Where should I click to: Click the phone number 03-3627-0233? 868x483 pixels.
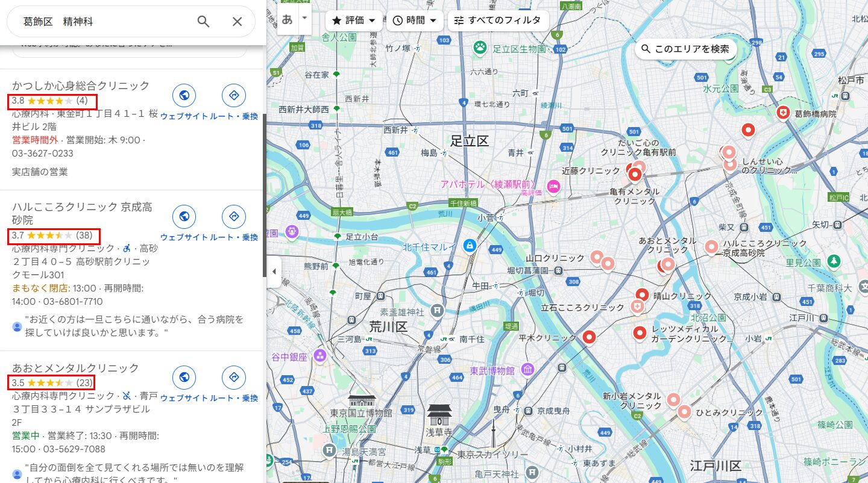(x=43, y=154)
